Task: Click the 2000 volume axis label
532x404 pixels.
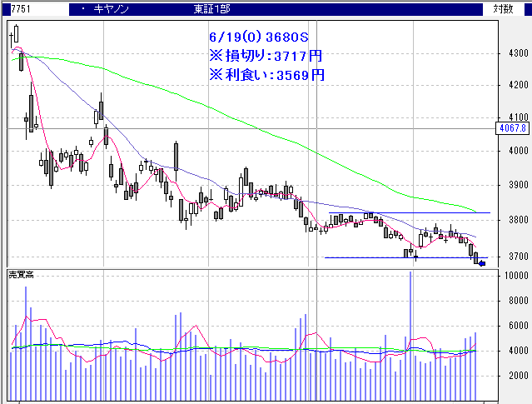Action: [510, 377]
